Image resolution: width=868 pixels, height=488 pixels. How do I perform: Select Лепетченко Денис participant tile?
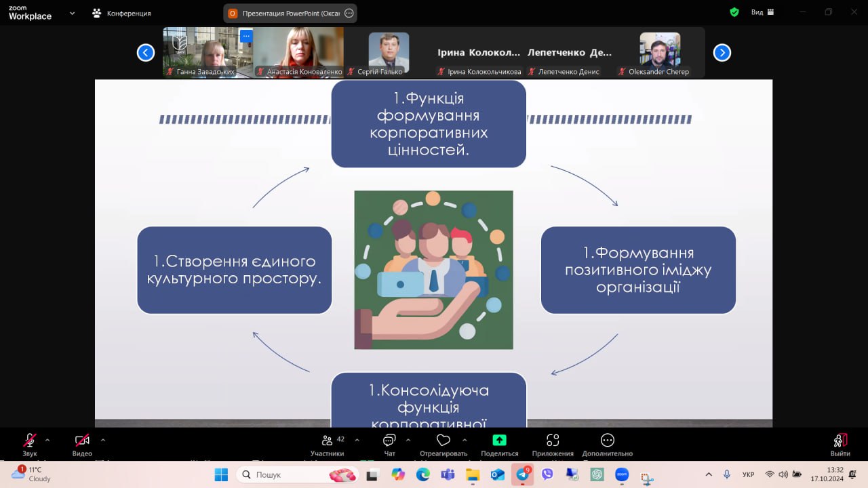(x=570, y=52)
